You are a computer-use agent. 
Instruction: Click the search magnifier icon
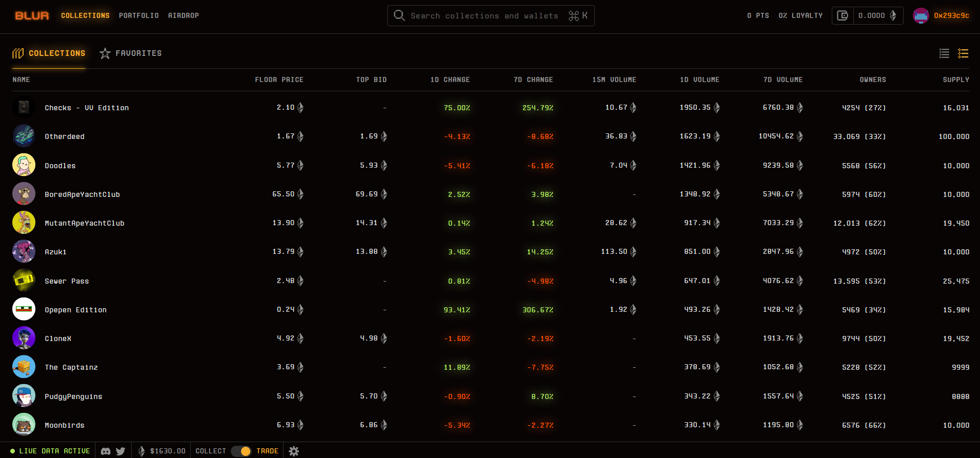coord(399,15)
